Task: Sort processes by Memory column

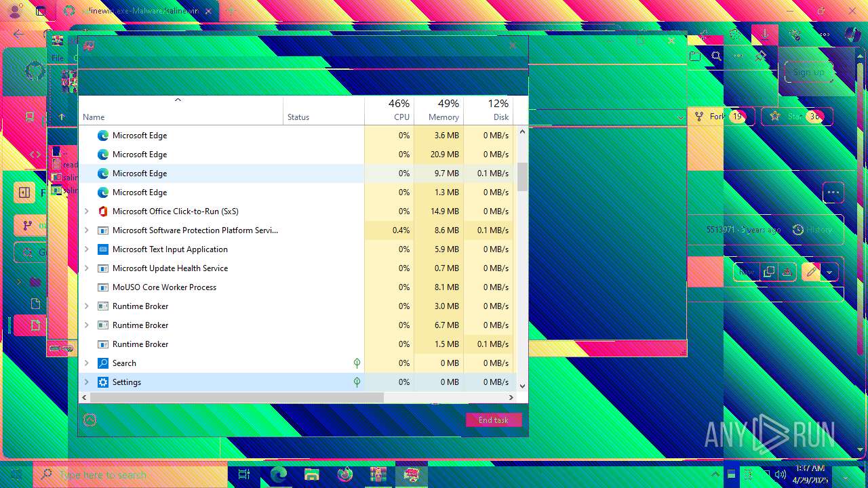Action: [x=439, y=110]
